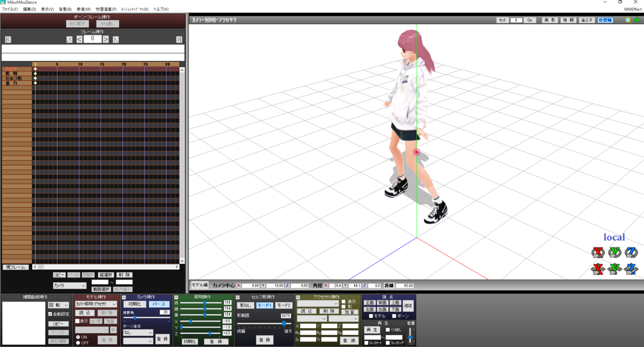Toggle the 表示 checkbox in モデル操作
644x347 pixels.
[x=77, y=321]
